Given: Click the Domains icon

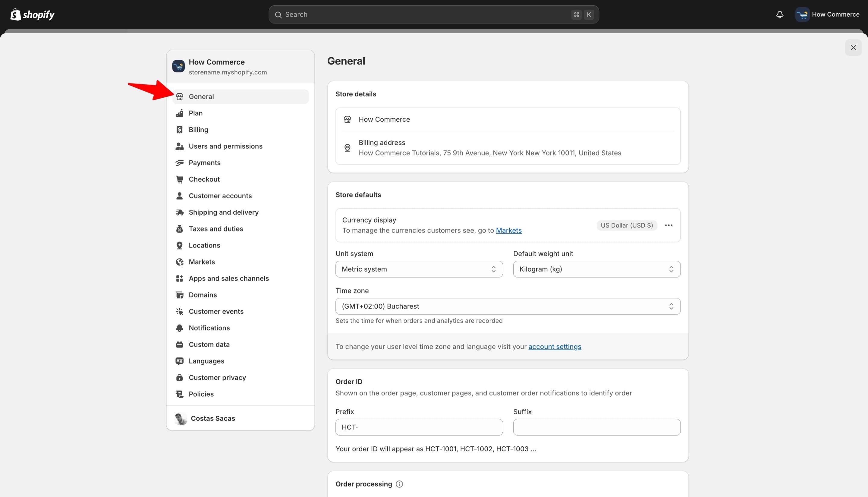Looking at the screenshot, I should click(180, 295).
